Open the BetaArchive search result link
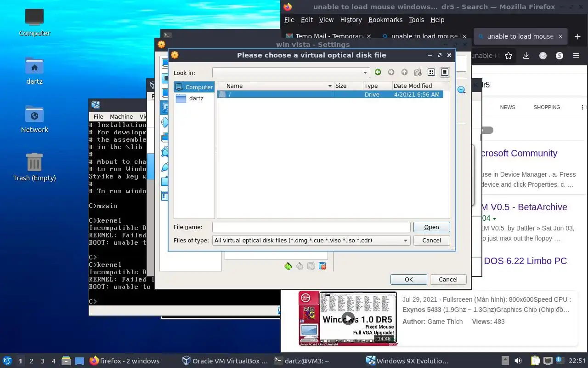Screen dimensions: 588x368 tap(524, 207)
